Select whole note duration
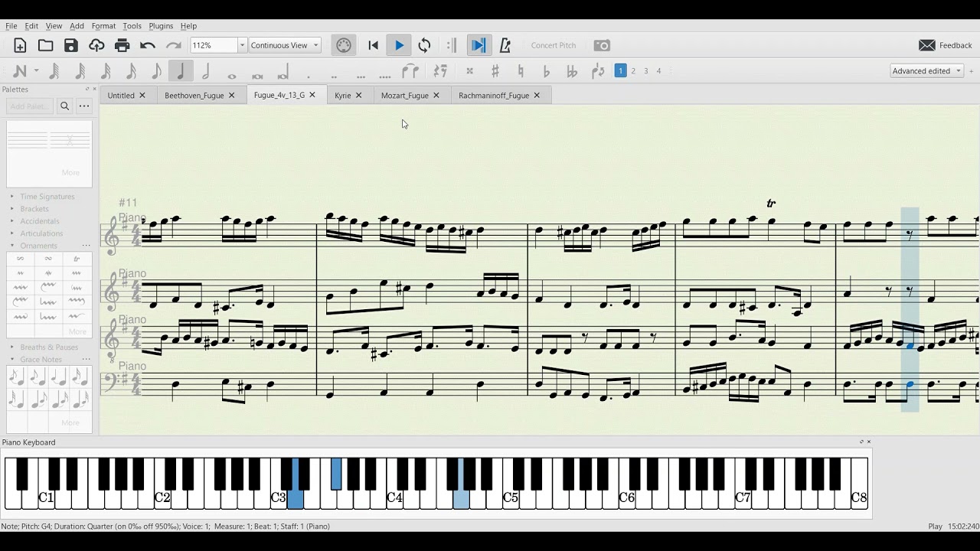 (232, 75)
